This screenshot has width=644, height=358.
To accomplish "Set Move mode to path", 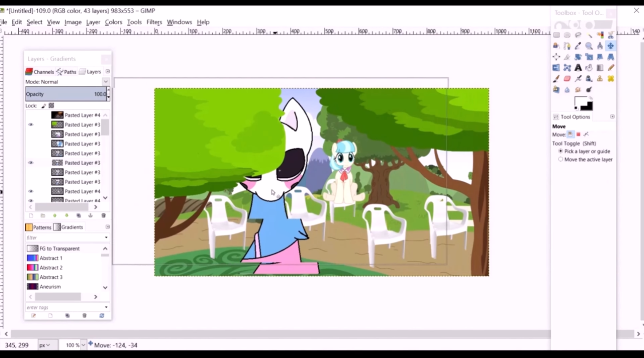I will pos(586,134).
